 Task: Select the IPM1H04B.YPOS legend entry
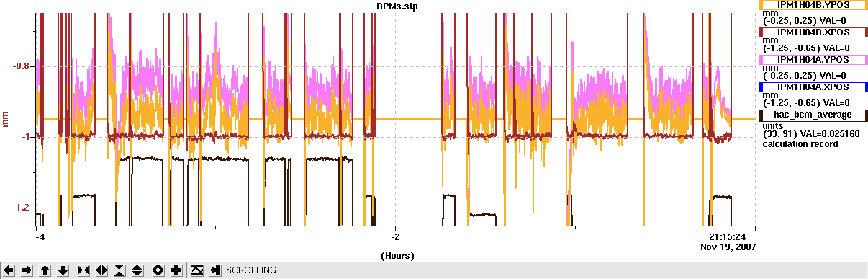point(814,5)
